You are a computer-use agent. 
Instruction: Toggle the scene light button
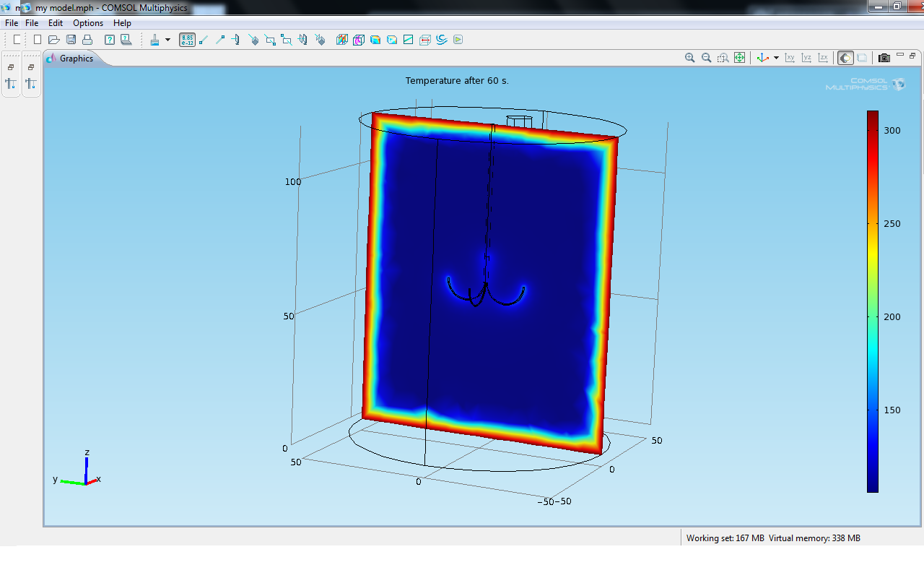(845, 58)
